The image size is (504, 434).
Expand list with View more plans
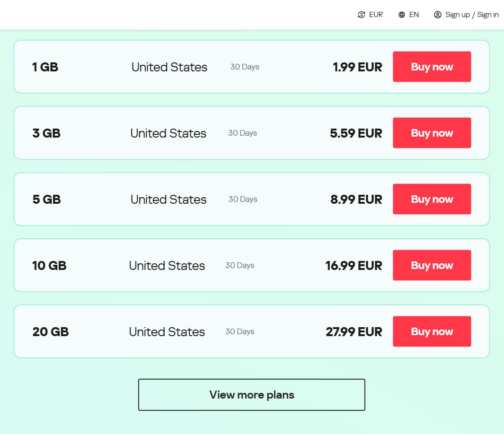[x=252, y=395]
